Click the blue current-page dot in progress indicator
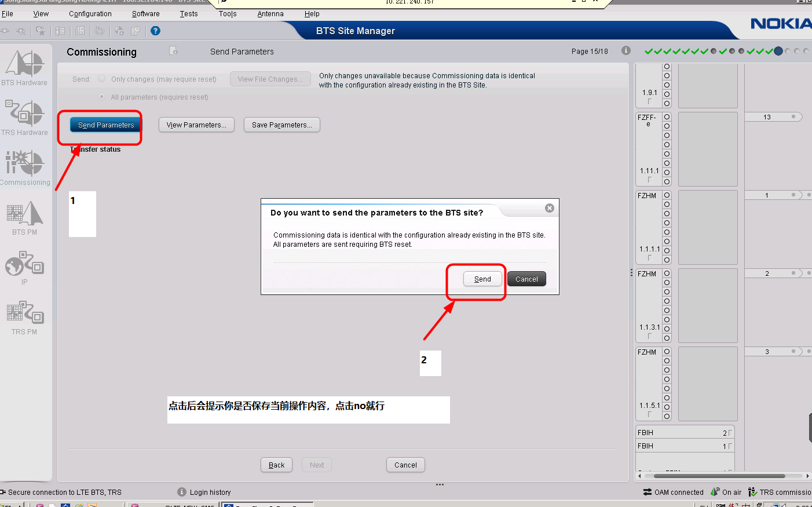812x507 pixels. (778, 51)
